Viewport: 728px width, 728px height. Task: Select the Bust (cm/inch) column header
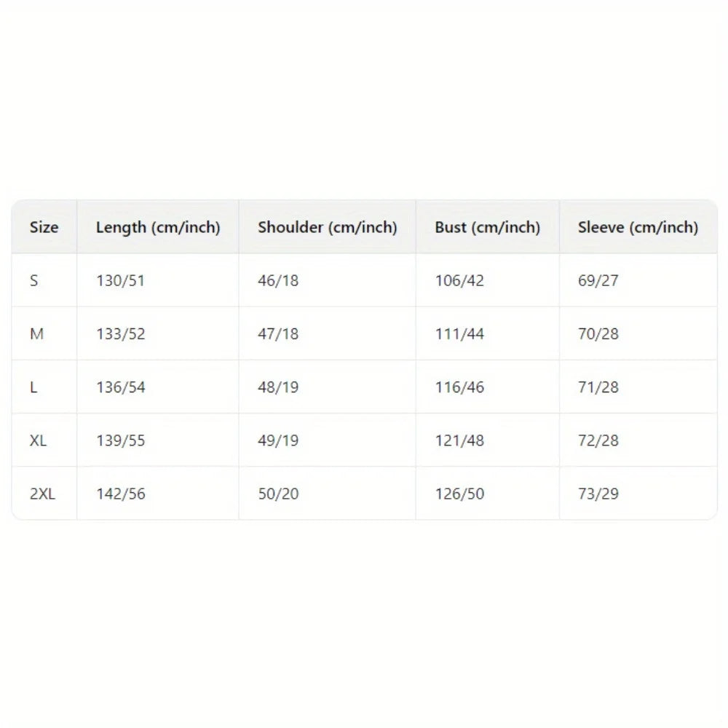pyautogui.click(x=487, y=227)
